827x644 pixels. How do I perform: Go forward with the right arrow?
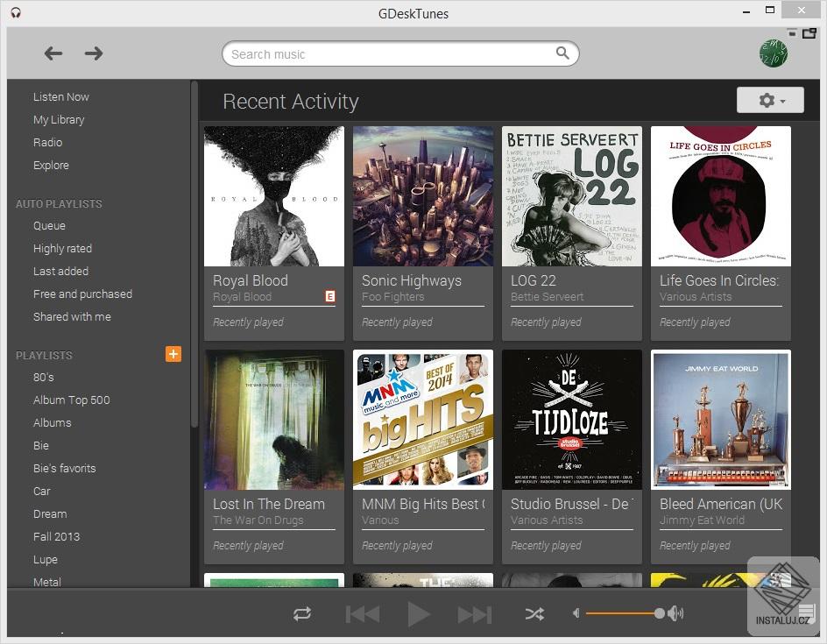pos(94,53)
